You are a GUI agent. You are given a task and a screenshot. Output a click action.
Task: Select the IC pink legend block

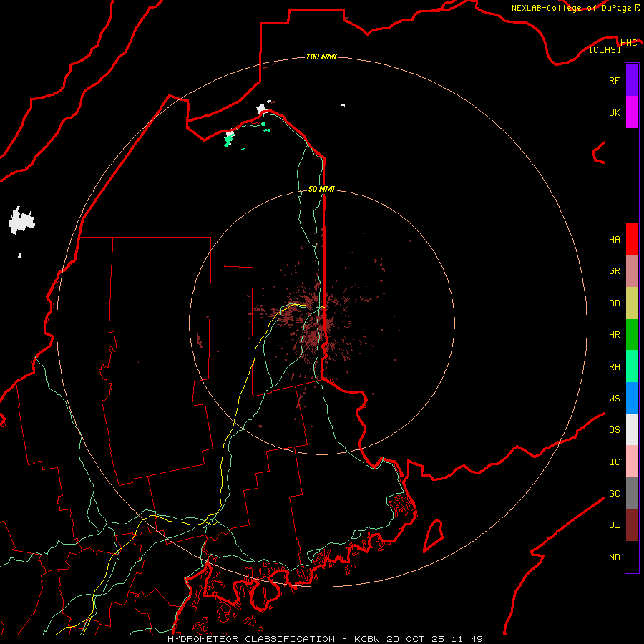(632, 462)
